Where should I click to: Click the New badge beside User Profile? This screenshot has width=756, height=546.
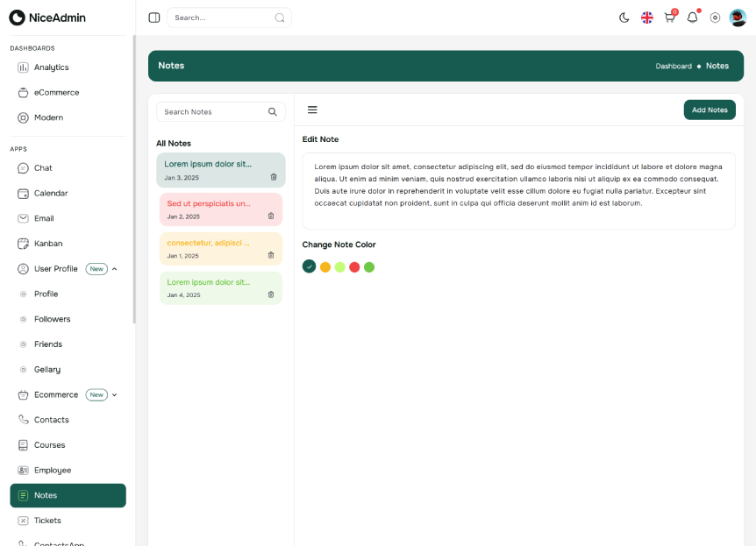[x=96, y=269]
